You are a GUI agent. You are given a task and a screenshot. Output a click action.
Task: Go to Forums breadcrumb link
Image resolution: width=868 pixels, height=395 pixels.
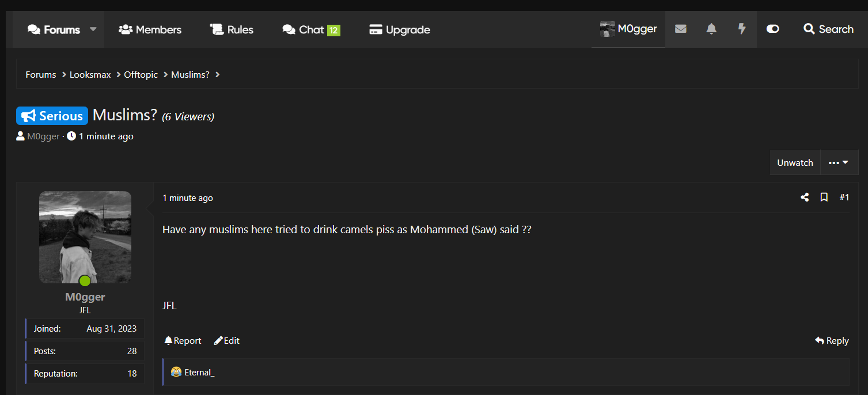[x=41, y=75]
